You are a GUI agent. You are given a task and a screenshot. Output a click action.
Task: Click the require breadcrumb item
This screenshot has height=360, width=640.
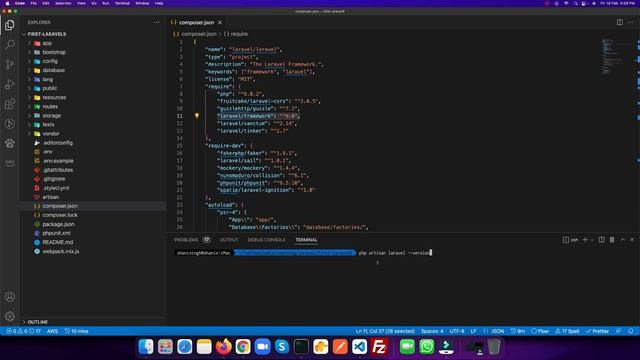point(236,34)
